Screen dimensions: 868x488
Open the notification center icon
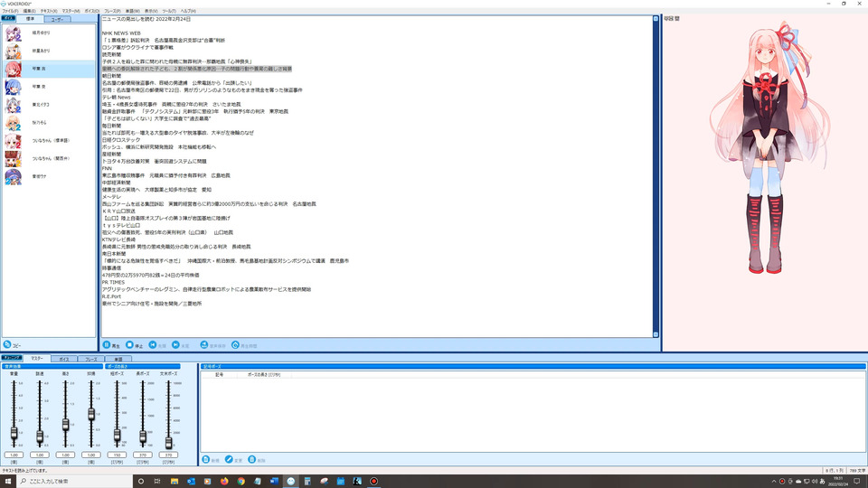click(x=857, y=482)
